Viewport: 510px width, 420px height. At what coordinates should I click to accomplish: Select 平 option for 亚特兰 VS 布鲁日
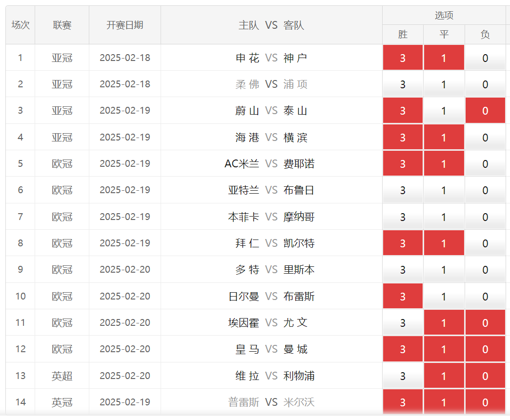point(444,190)
